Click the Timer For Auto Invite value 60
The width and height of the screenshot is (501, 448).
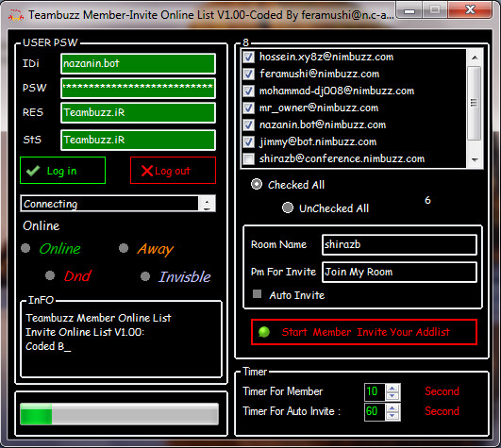coord(375,411)
